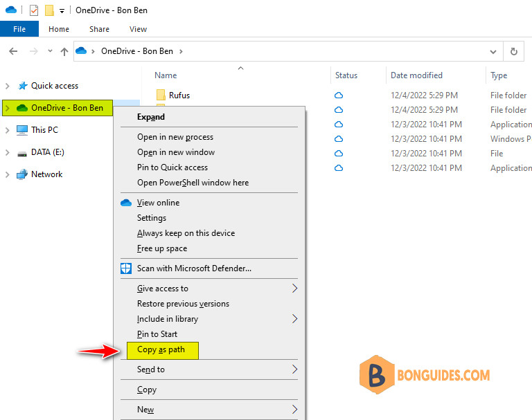Click the Rufus date 12/4/2022 5:29 PM
The height and width of the screenshot is (420, 532).
[x=424, y=95]
